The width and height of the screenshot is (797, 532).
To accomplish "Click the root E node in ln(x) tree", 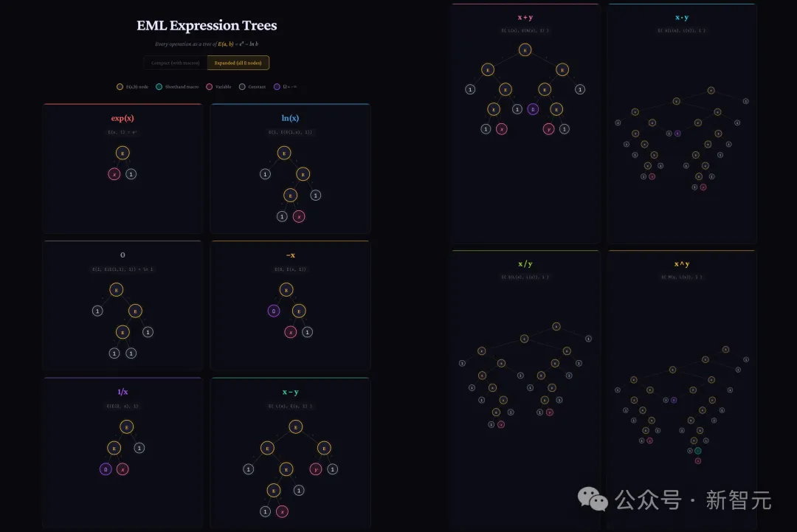I will click(284, 153).
